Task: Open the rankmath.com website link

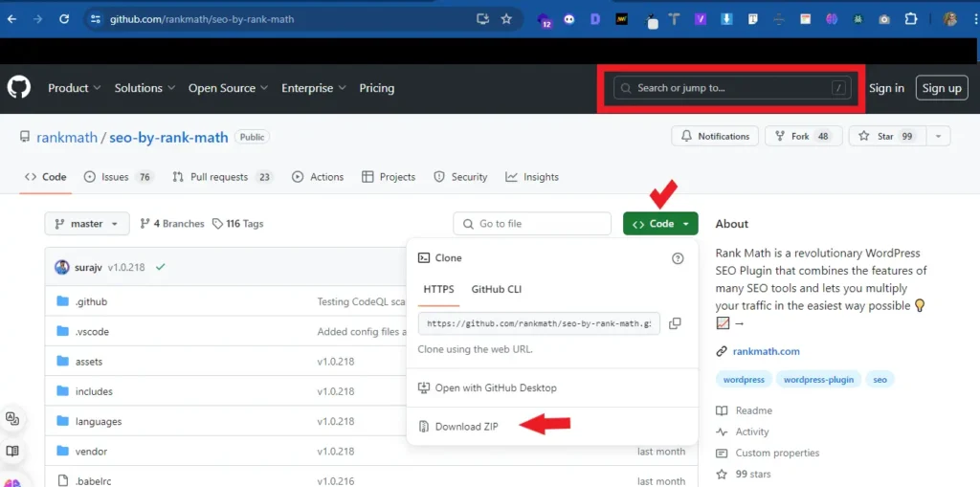Action: tap(766, 351)
